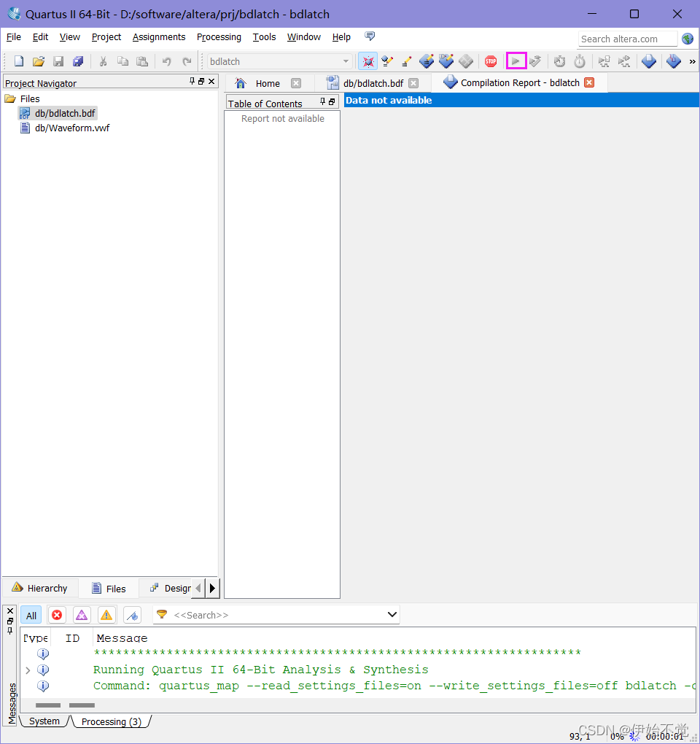
Task: Switch to the Files navigator tab
Action: pos(109,589)
